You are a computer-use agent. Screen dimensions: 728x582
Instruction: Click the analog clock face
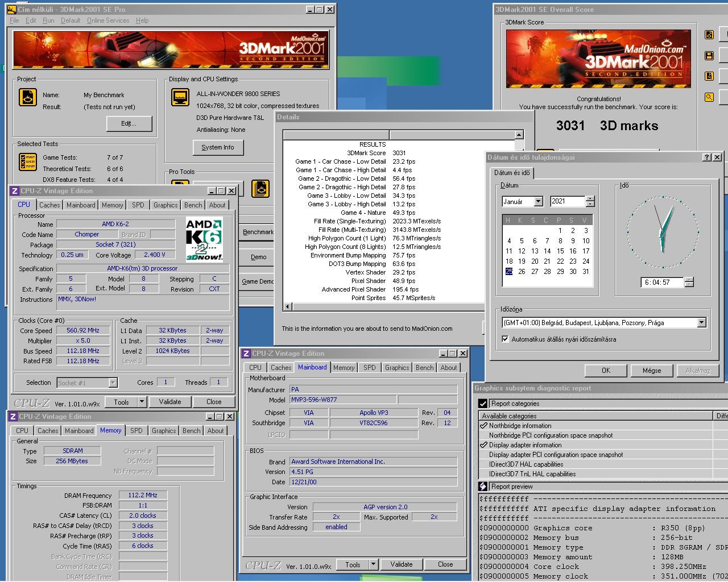pos(663,231)
